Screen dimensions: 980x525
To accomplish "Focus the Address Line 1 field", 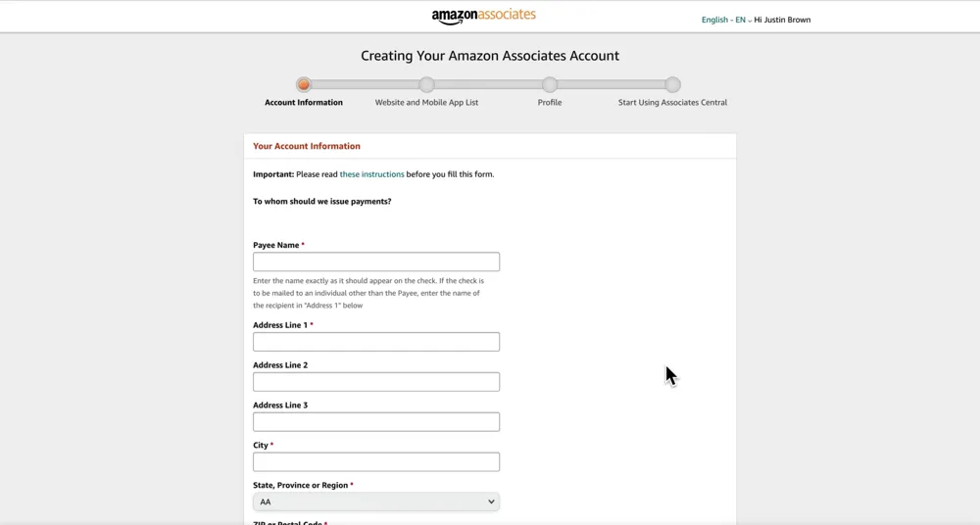I will [376, 342].
